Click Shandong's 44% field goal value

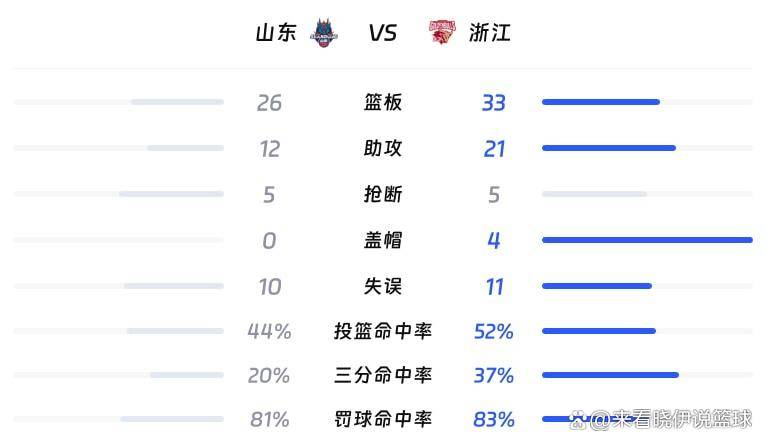[x=269, y=331]
